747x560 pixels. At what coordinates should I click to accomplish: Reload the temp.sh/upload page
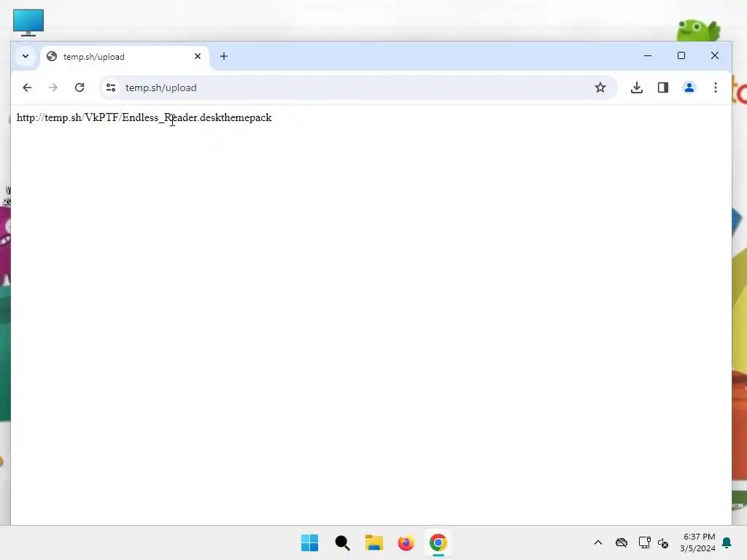pyautogui.click(x=80, y=87)
